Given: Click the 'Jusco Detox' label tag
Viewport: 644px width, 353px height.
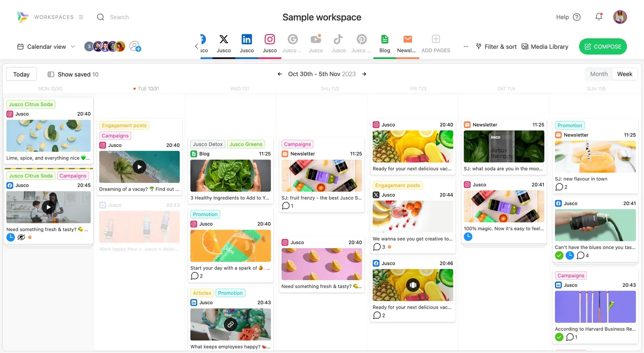Looking at the screenshot, I should coord(208,144).
